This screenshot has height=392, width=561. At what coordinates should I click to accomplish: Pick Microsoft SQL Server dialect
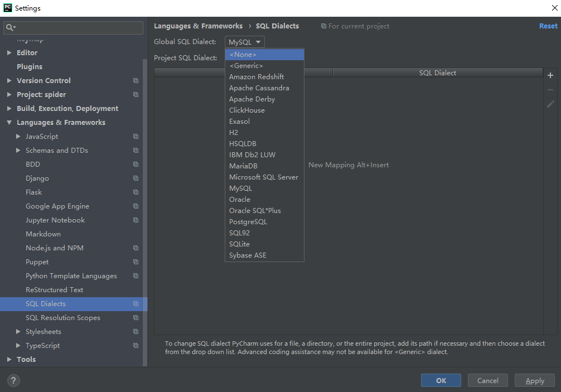tap(264, 177)
